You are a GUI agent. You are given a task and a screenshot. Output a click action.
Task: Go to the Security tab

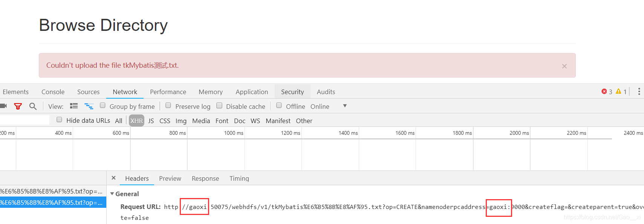coord(292,92)
